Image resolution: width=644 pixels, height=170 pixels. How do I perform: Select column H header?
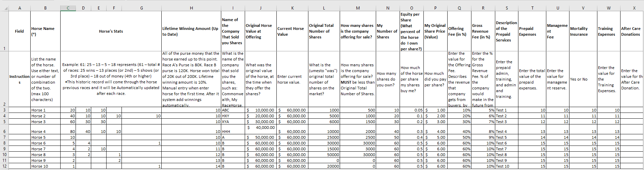[x=191, y=8]
